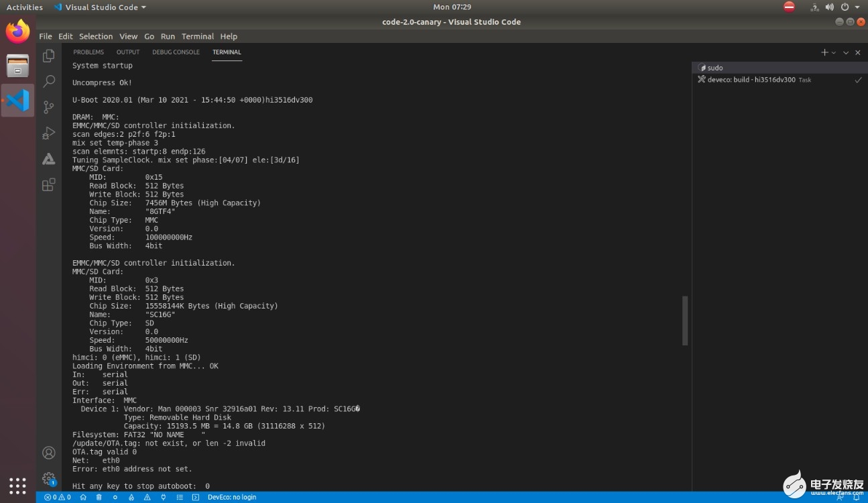Open the Source Control view
Viewport: 868px width, 503px height.
48,107
